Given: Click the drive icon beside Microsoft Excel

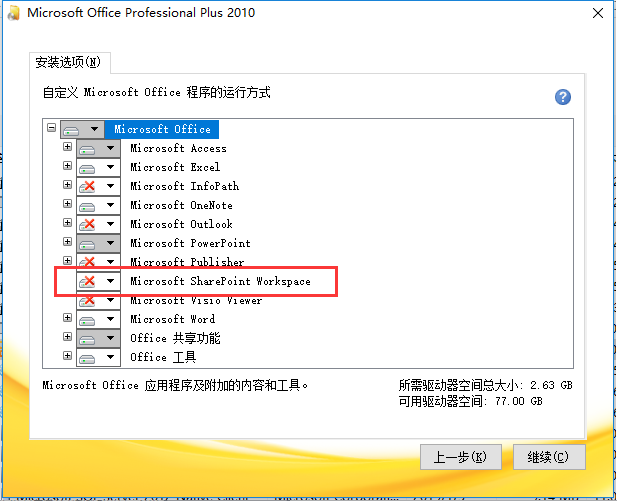Looking at the screenshot, I should click(x=87, y=168).
